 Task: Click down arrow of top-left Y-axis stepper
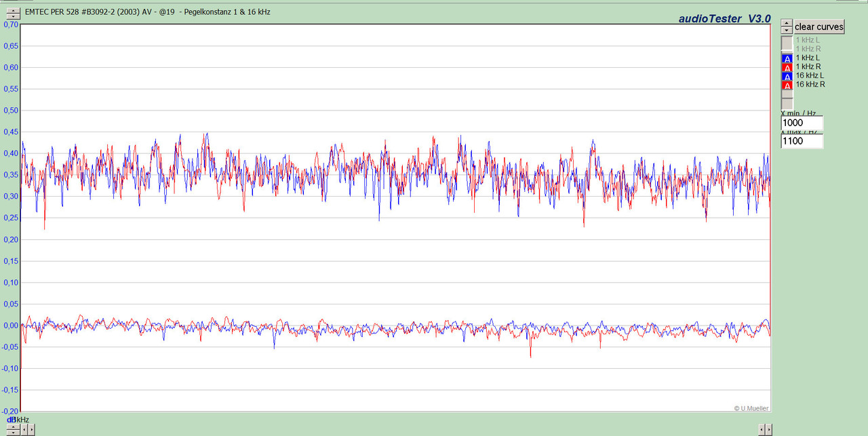[13, 16]
